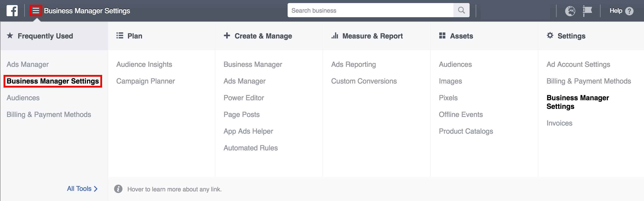Open Help in the top bar

[x=616, y=11]
